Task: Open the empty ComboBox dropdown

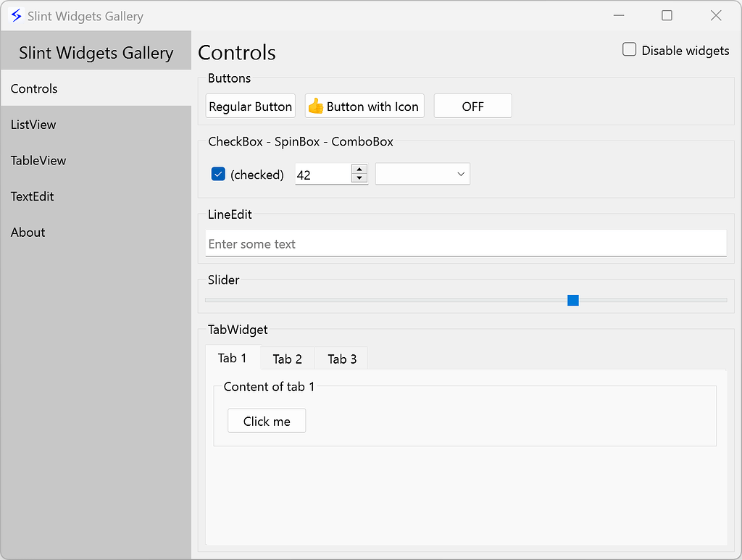Action: [422, 174]
